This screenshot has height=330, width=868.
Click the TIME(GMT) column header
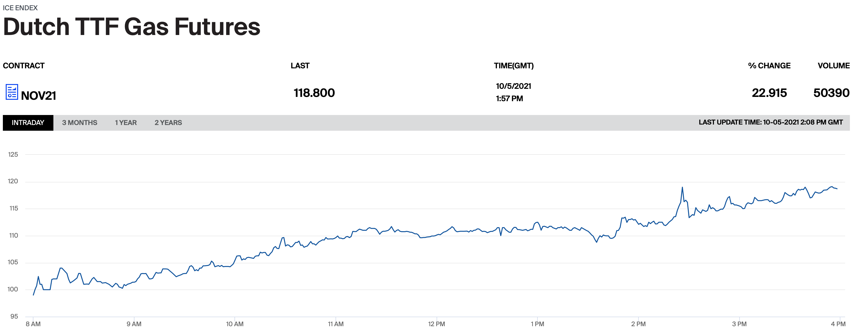(514, 66)
